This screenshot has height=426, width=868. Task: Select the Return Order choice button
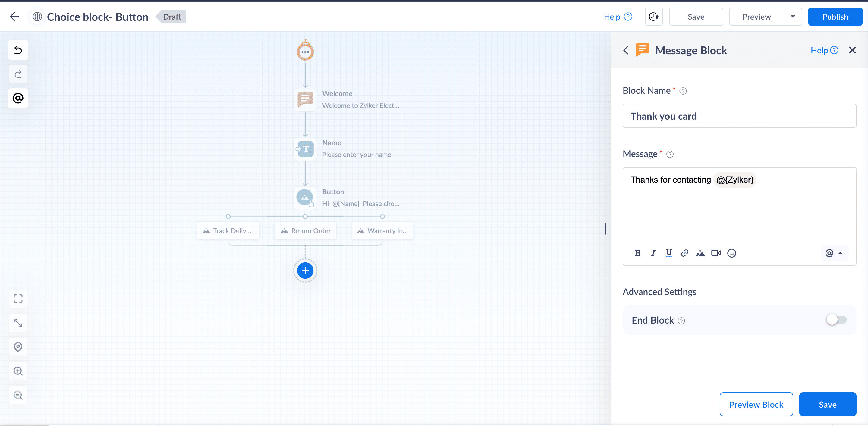305,231
